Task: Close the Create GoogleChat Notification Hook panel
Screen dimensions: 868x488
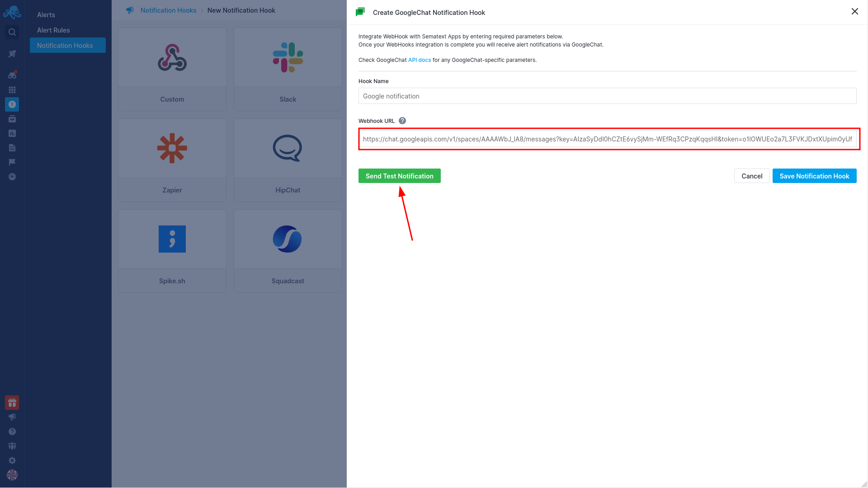Action: (x=855, y=11)
